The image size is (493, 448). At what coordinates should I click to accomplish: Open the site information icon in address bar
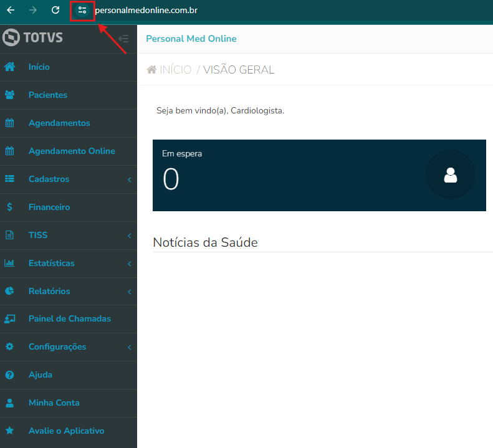pos(82,10)
